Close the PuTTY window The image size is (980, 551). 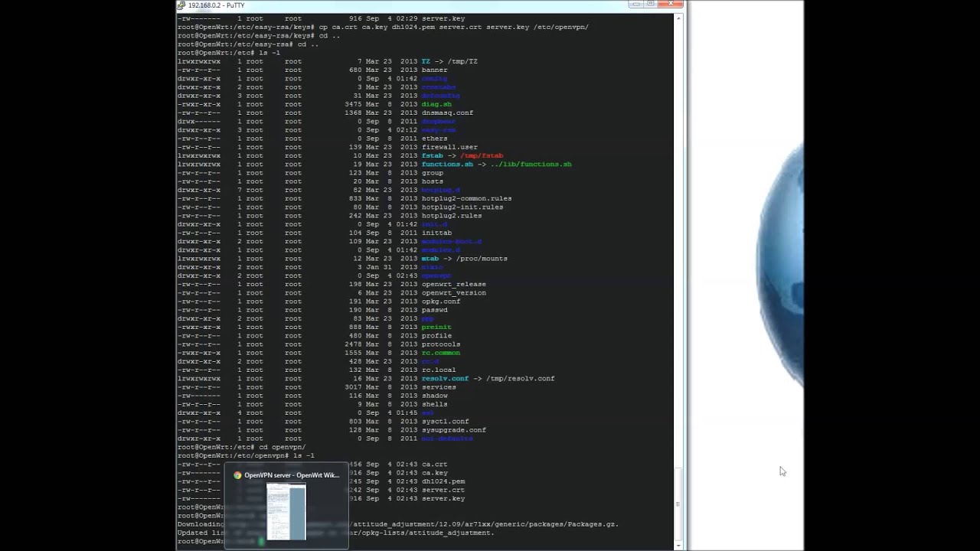coord(671,4)
